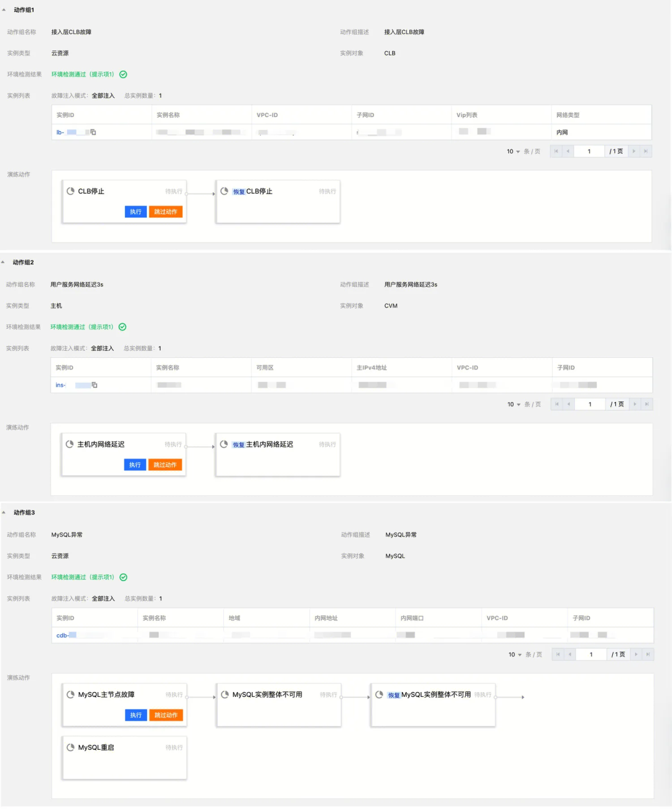Screen dimensions: 672x809
Task: Go to first page in MySQL table
Action: (x=558, y=655)
